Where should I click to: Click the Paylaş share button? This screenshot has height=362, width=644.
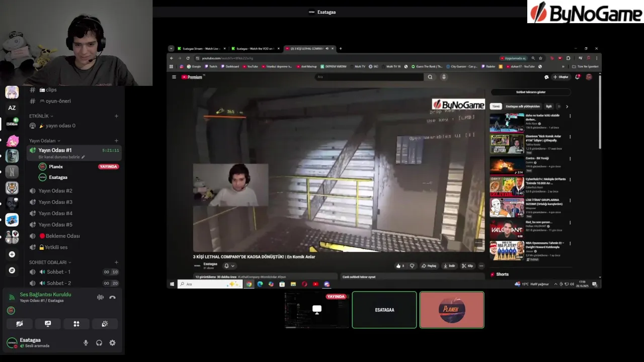click(x=429, y=266)
